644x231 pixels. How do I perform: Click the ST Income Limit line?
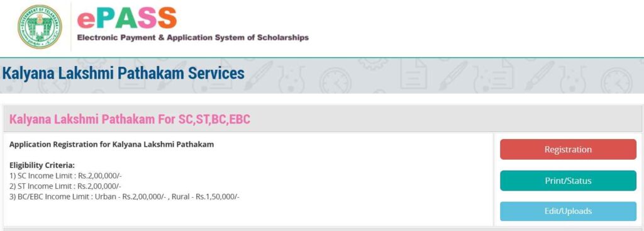click(65, 186)
